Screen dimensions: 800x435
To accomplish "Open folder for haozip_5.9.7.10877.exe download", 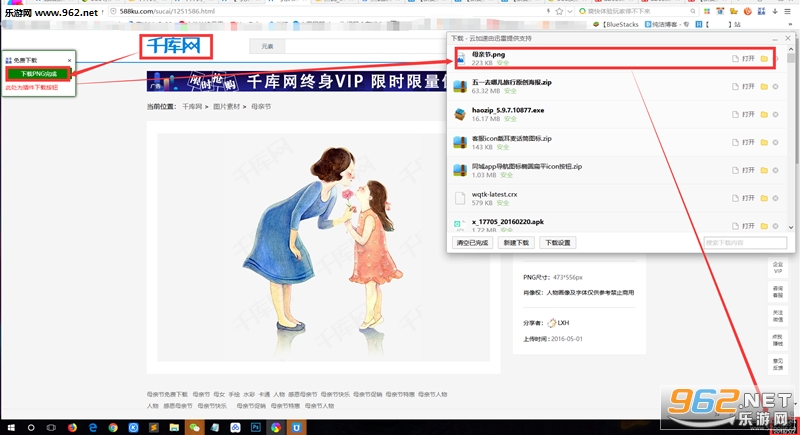I will [x=764, y=115].
